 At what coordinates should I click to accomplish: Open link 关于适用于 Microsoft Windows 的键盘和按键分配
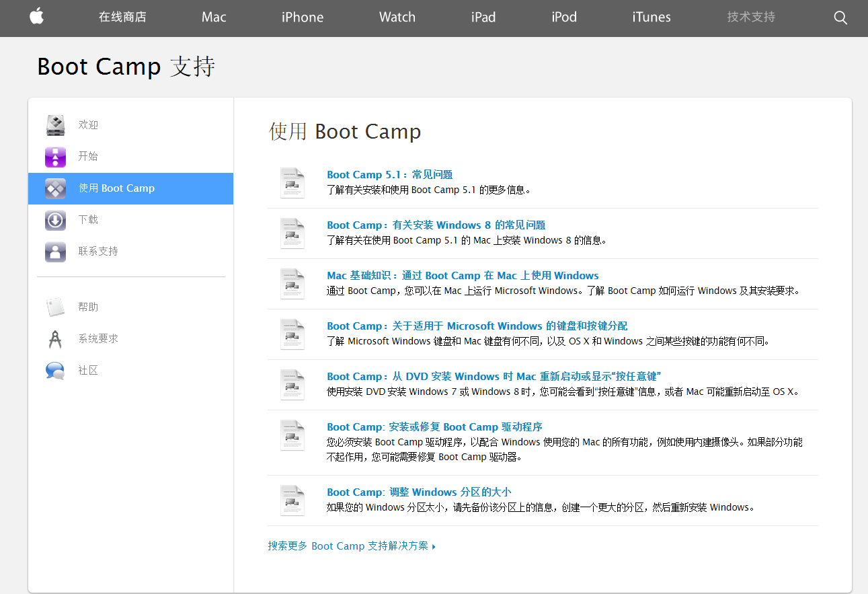(477, 326)
